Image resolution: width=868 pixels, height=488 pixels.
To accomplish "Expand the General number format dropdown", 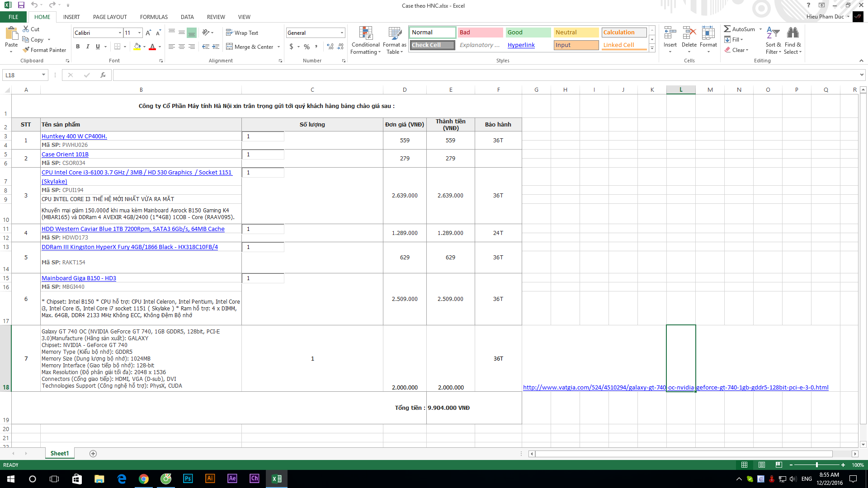I will point(342,33).
